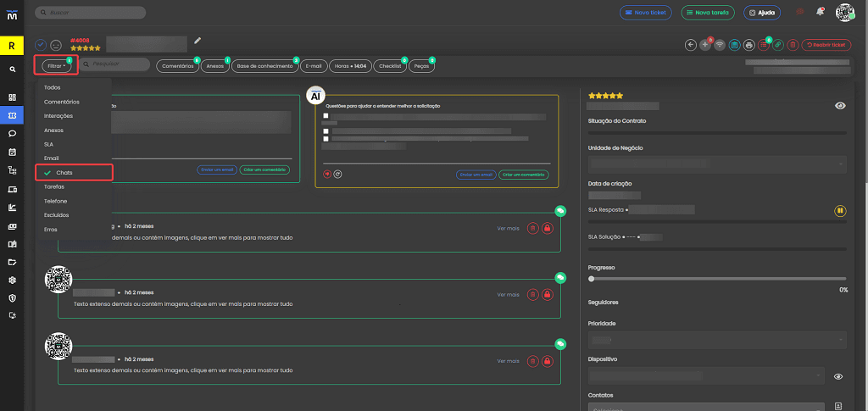Click the sidebar magnifier search icon
This screenshot has height=411, width=868.
[x=12, y=69]
